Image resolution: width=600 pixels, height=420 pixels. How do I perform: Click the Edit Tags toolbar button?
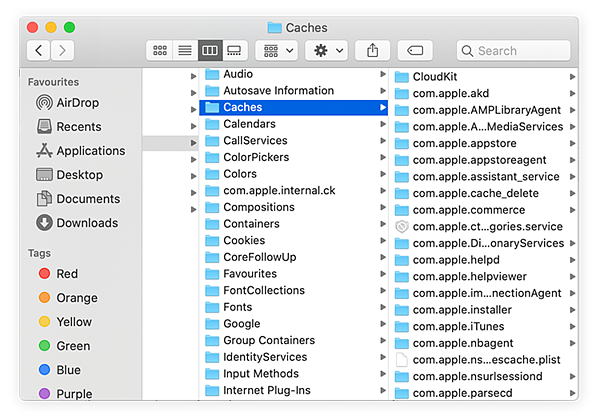[x=415, y=50]
